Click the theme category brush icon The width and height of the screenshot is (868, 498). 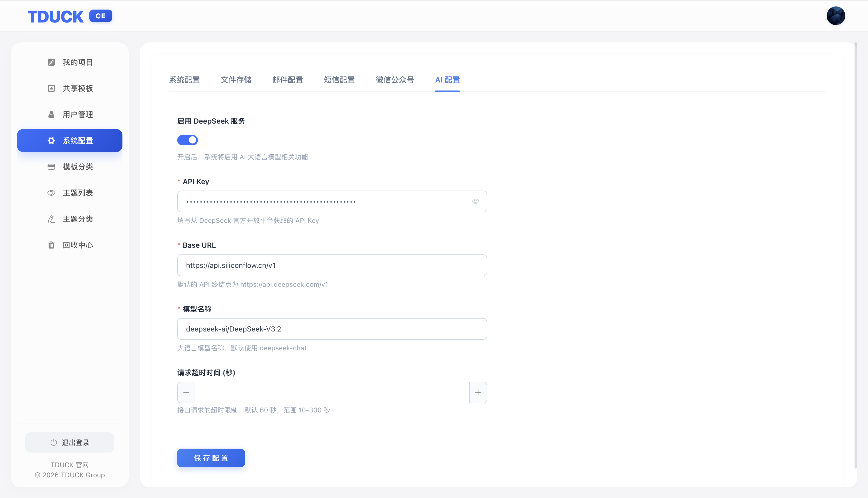(x=51, y=219)
